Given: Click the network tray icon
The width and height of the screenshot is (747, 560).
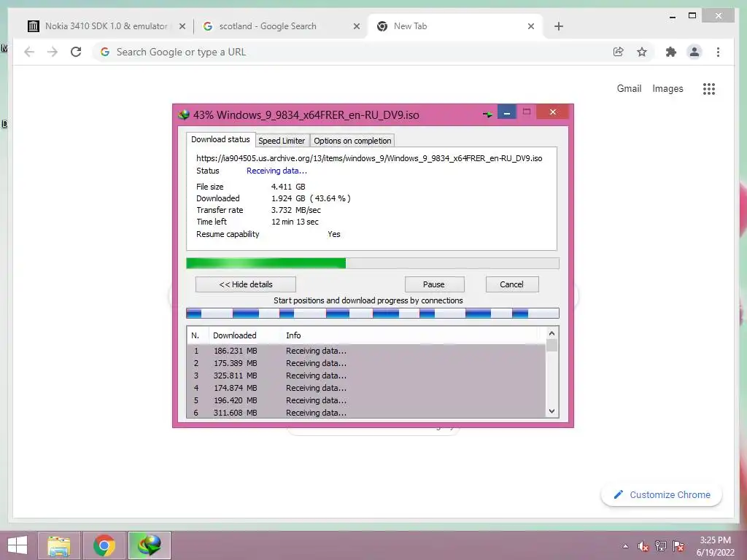Looking at the screenshot, I should click(x=661, y=546).
